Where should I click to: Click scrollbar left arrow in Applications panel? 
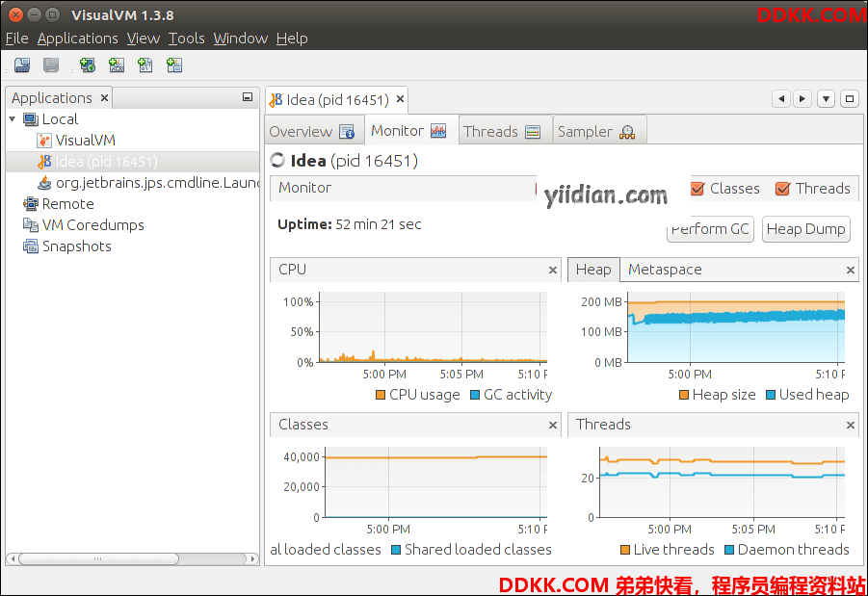[x=13, y=558]
